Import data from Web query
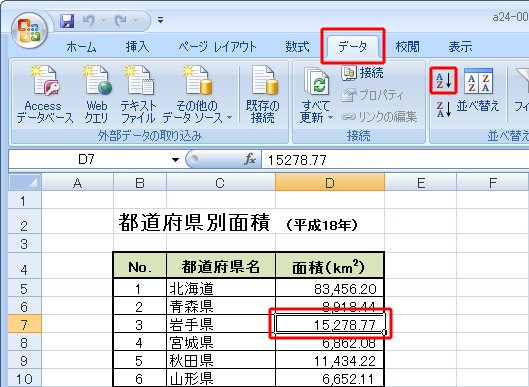Screen dimensions: 529x387 point(96,95)
